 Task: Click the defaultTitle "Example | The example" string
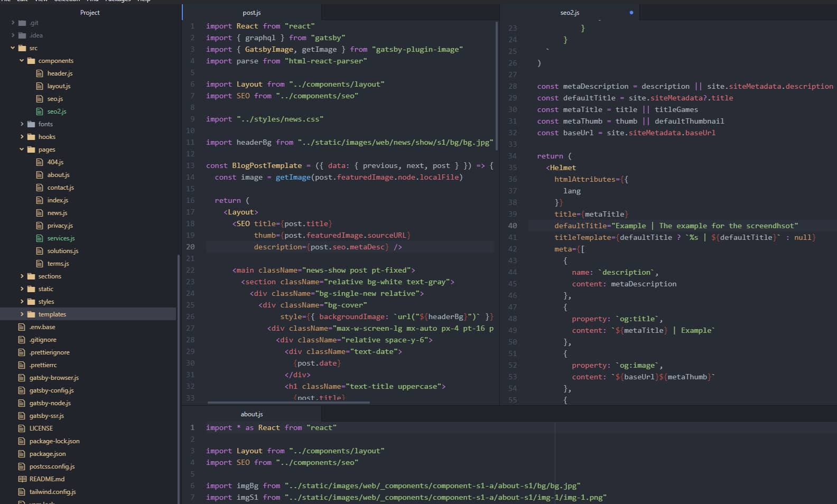(705, 226)
